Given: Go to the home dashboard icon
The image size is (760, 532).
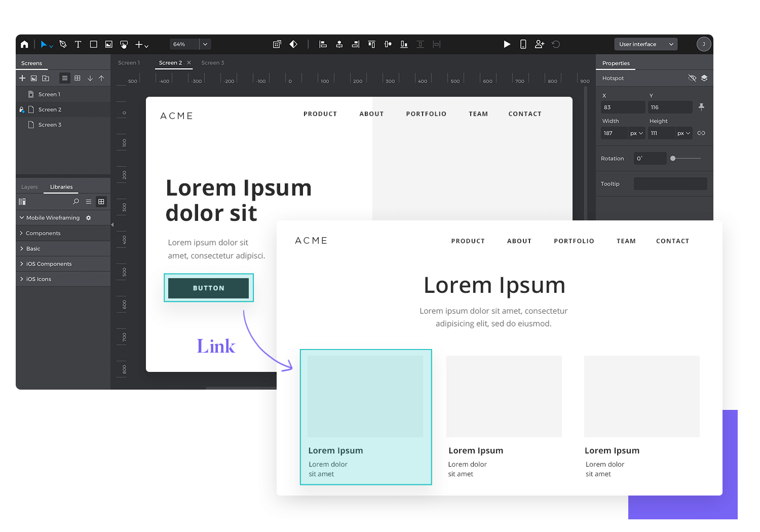Looking at the screenshot, I should tap(24, 45).
